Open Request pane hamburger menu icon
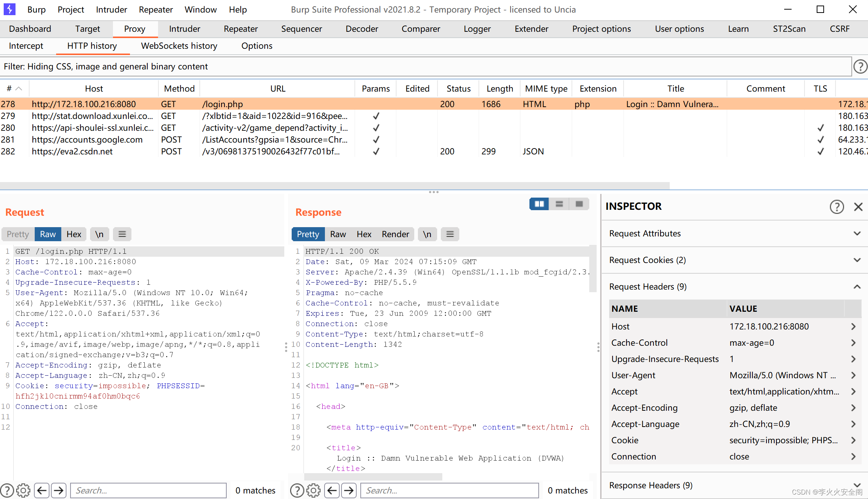Image resolution: width=868 pixels, height=499 pixels. [122, 234]
